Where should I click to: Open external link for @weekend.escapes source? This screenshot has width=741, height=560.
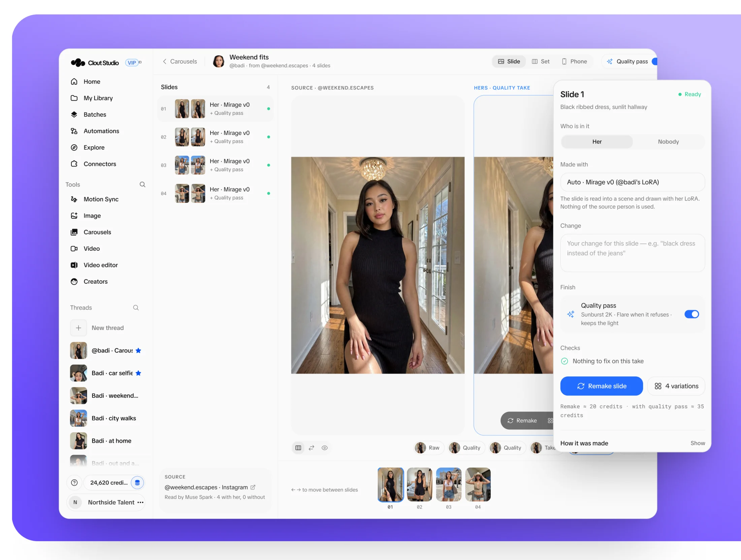pos(253,487)
